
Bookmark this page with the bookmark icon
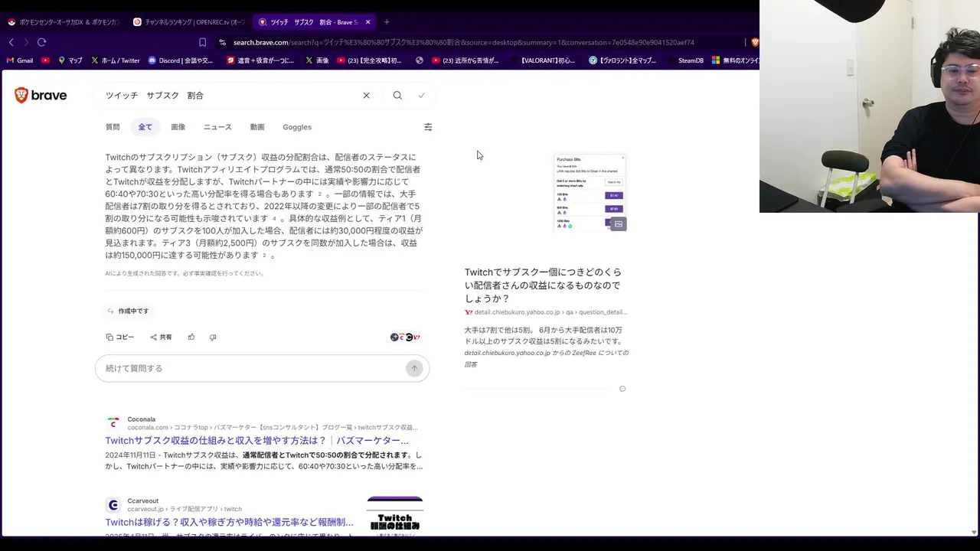point(202,42)
